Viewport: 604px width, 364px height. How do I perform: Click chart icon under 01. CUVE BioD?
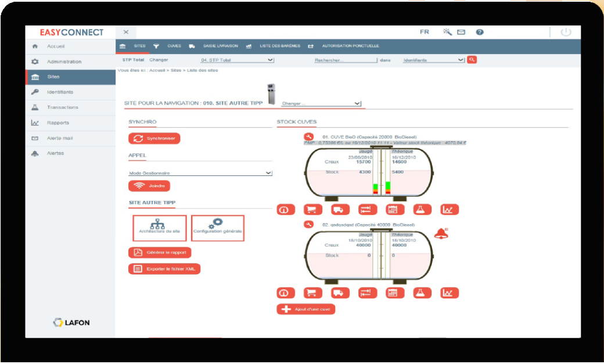tap(450, 210)
